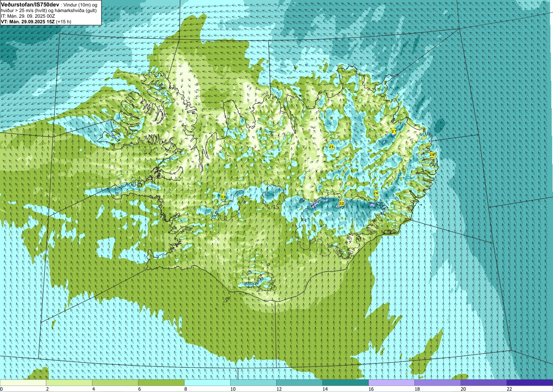Click the yellow gust label 28
The image size is (553, 392).
(432, 154)
